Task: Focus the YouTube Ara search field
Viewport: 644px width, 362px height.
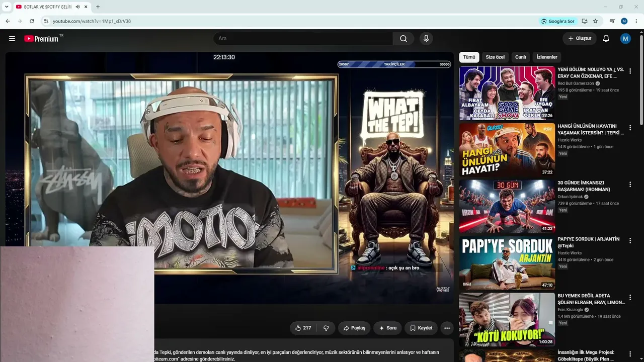Action: click(x=303, y=39)
